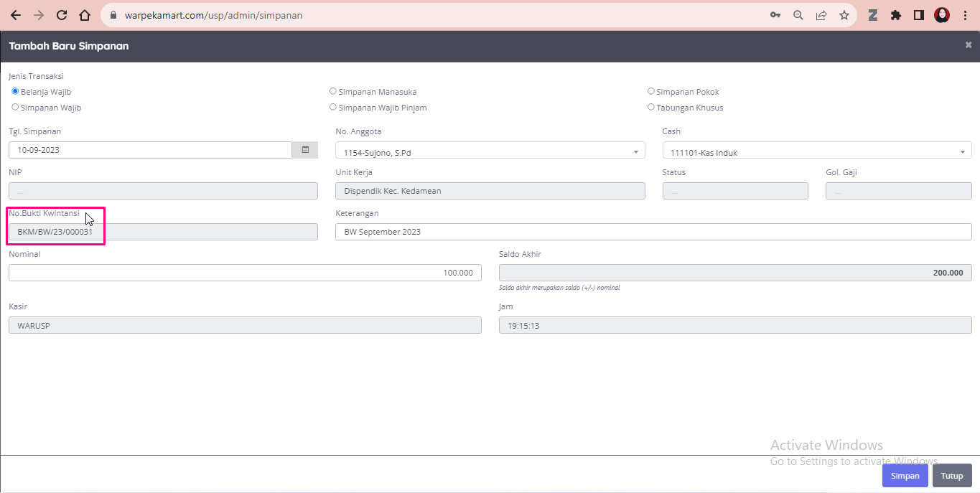This screenshot has height=493, width=980.
Task: Open the zoom magnifier icon in address bar
Action: coord(798,15)
